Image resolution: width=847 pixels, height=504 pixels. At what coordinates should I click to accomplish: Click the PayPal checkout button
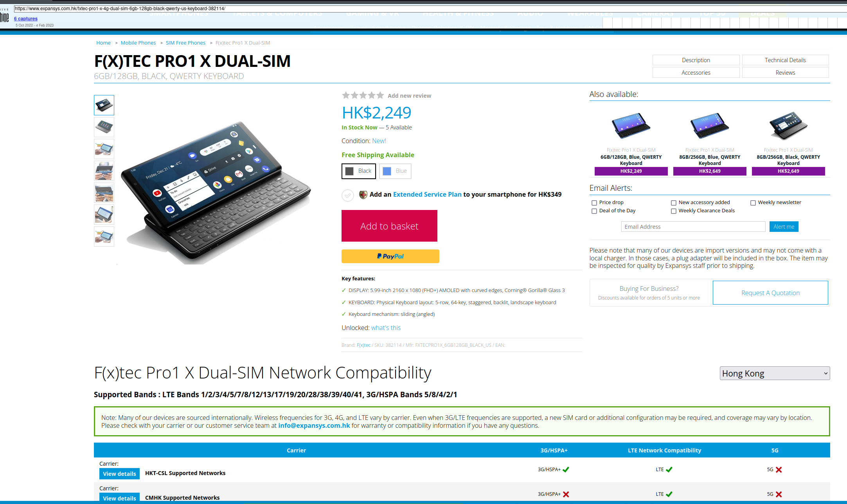tap(390, 256)
